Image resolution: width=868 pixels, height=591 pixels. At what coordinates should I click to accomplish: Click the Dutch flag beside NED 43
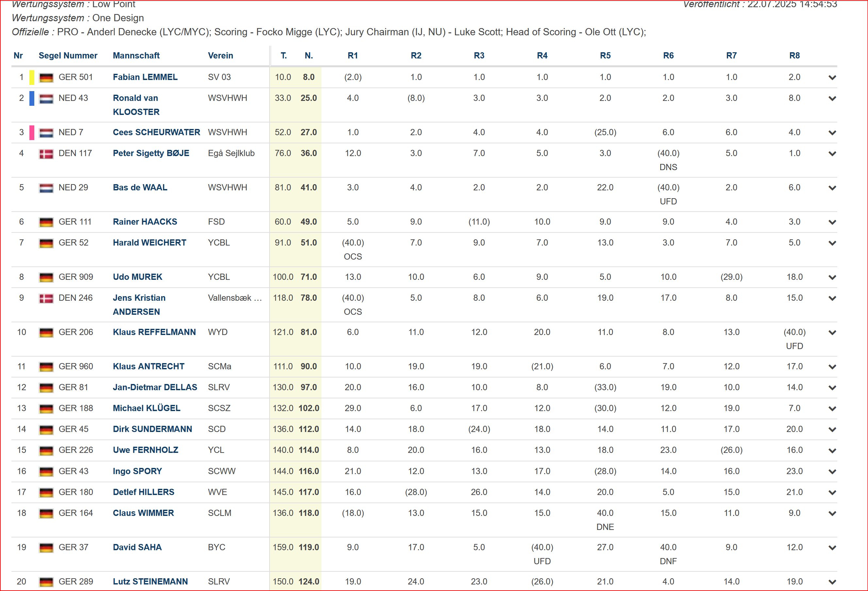(x=46, y=99)
